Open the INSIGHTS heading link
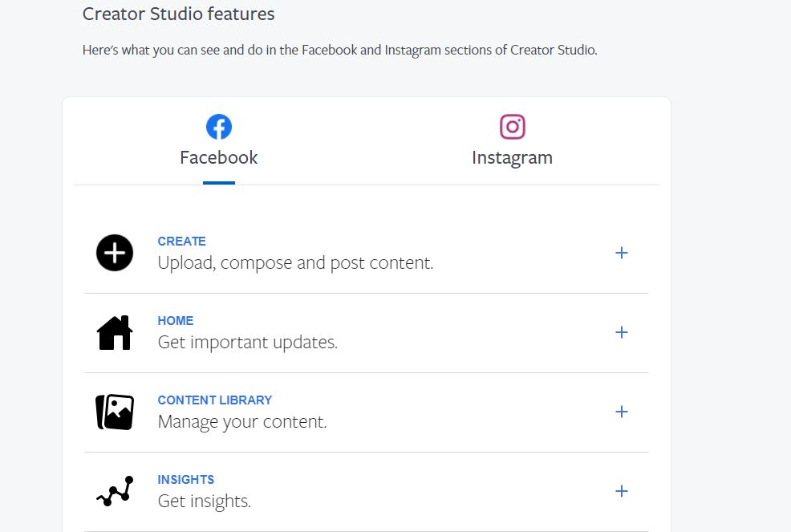Screen dimensions: 791x532 (185, 480)
